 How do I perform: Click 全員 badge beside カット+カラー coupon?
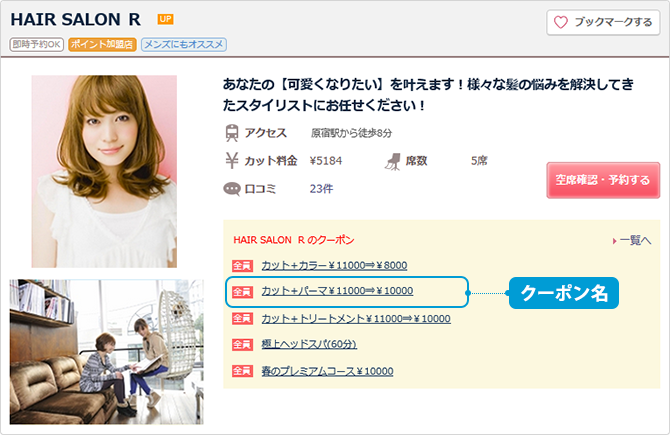tap(242, 265)
